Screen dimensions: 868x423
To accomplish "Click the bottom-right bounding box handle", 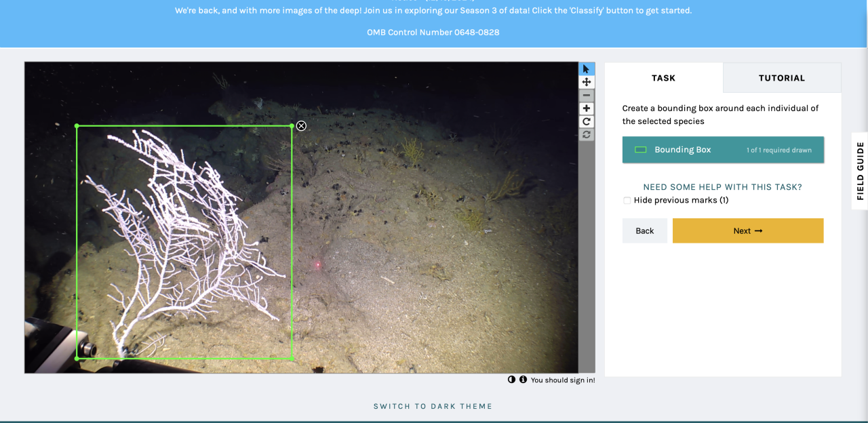I will point(292,358).
